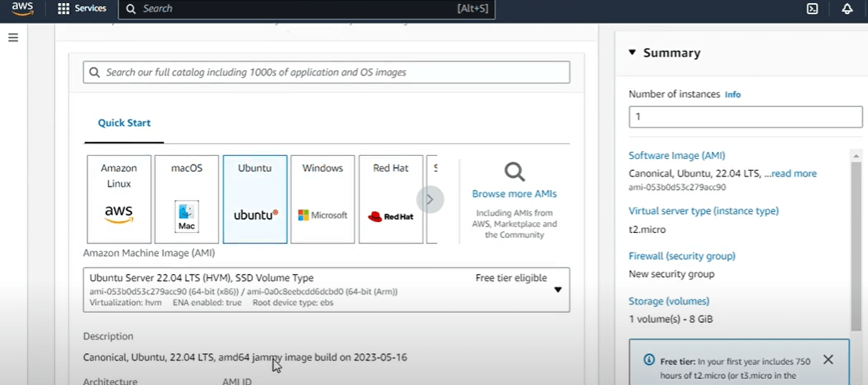Choose the Red Hat AMI tile

(x=391, y=199)
